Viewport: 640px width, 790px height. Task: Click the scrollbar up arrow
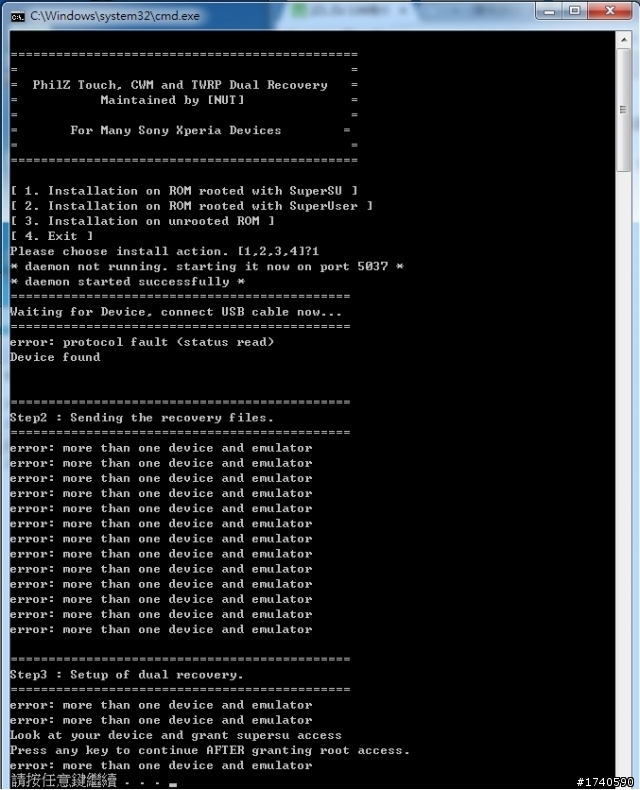(623, 39)
